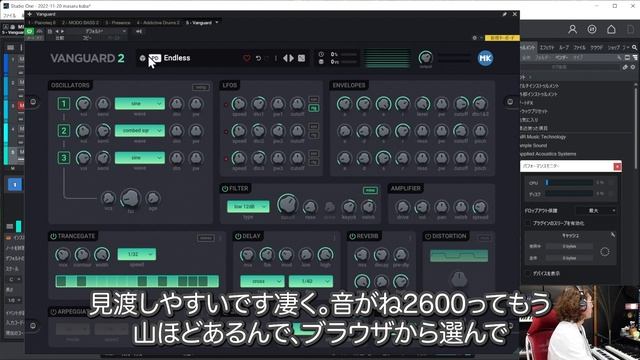Adjust the Amplifier pan knob

pos(441,207)
